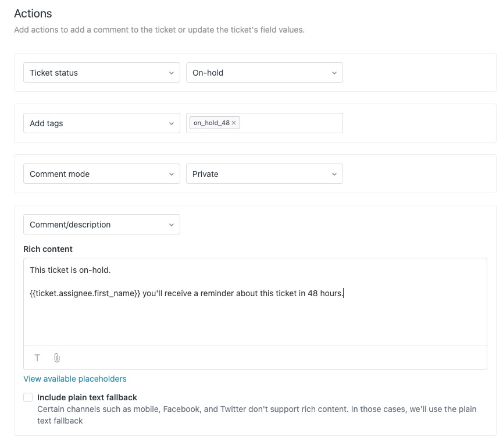Image resolution: width=503 pixels, height=448 pixels.
Task: Expand the On-hold value chevron
Action: pyautogui.click(x=334, y=73)
